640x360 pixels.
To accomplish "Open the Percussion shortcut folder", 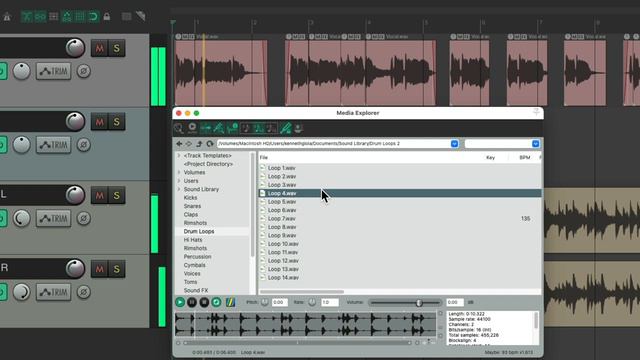I will pyautogui.click(x=197, y=257).
